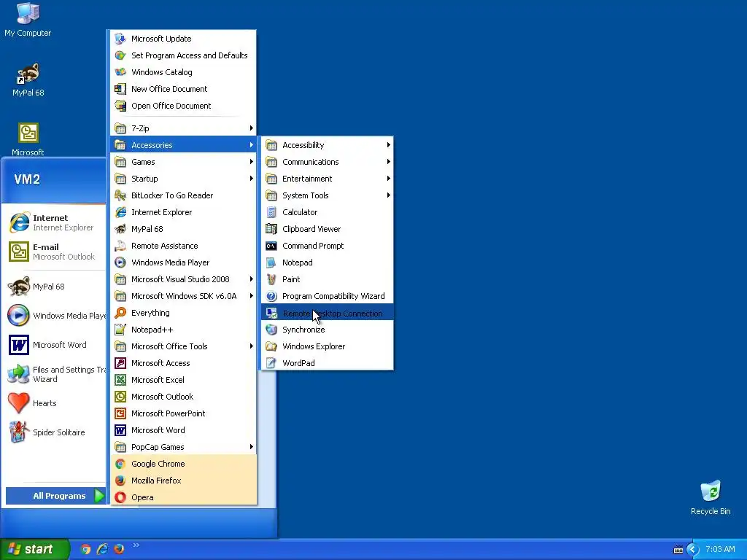Viewport: 747px width, 560px height.
Task: Click the Calculator icon in Accessories
Action: 271,212
